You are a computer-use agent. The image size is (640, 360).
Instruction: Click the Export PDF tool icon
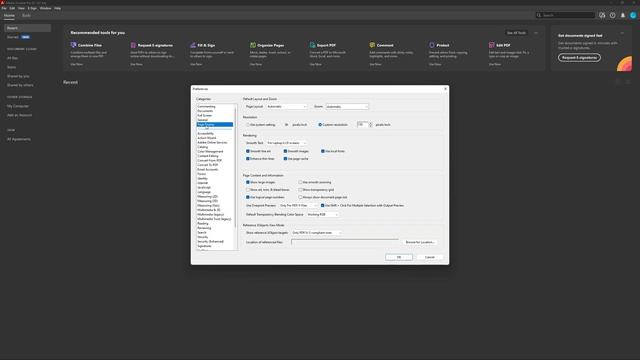312,45
